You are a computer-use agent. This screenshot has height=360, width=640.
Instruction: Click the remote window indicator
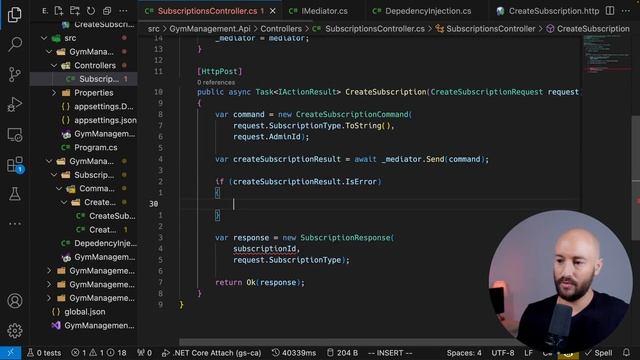click(11, 353)
